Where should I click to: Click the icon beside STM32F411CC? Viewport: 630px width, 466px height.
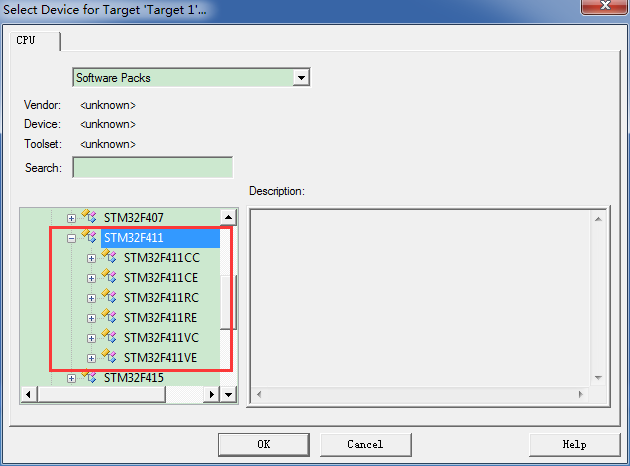pyautogui.click(x=109, y=256)
